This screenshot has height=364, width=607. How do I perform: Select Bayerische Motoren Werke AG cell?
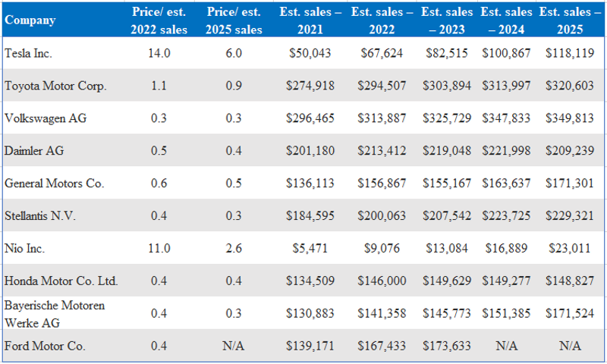coord(55,314)
